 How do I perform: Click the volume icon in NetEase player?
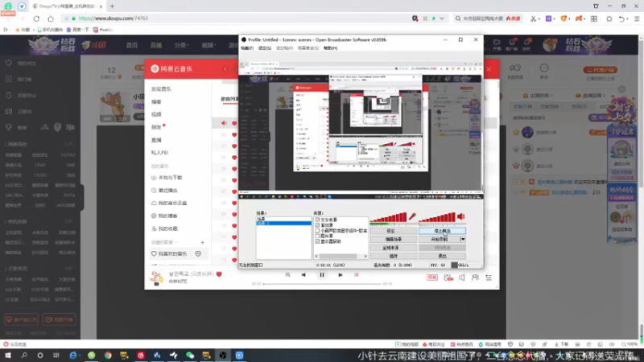pos(462,278)
